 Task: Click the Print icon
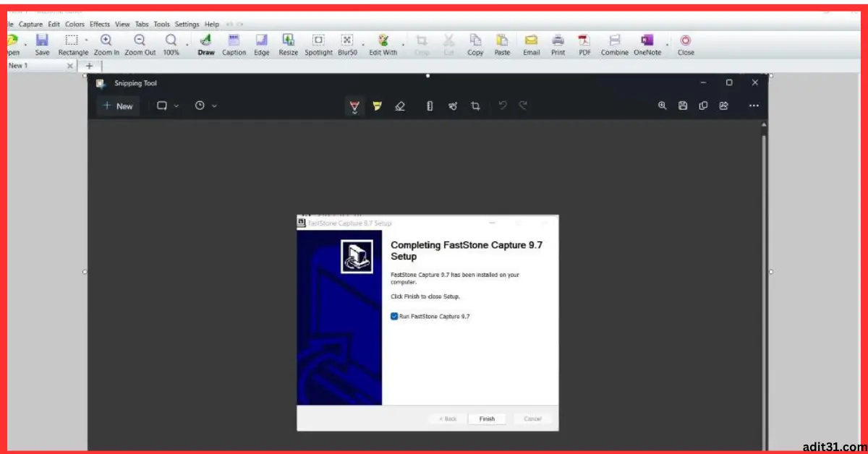point(558,40)
